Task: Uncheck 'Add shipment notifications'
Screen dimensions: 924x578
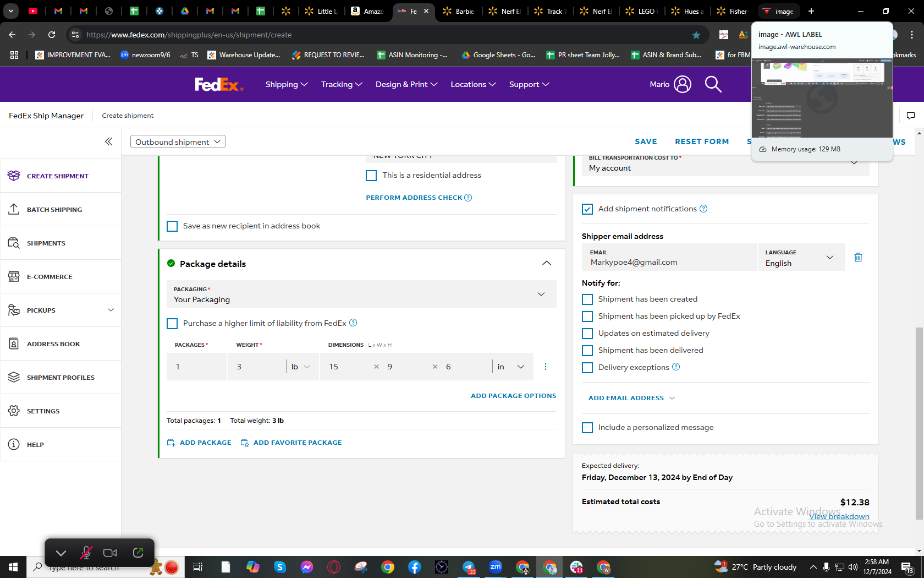Action: coord(587,209)
